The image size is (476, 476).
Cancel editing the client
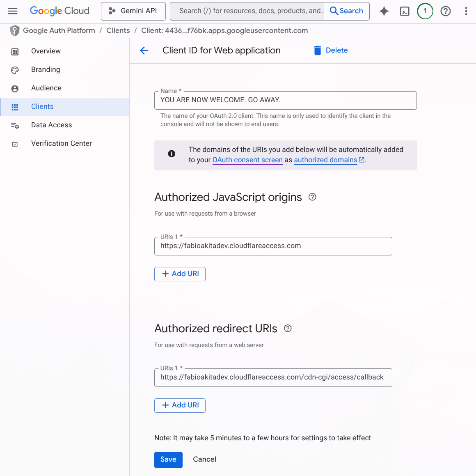205,460
